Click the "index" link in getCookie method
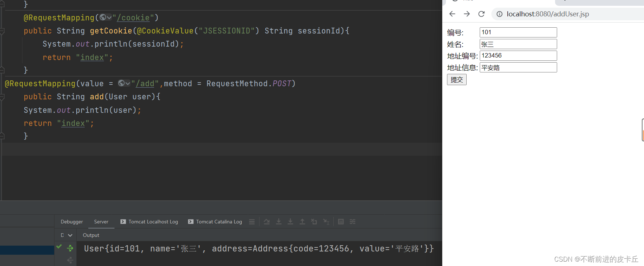Viewport: 644px width, 266px height. 92,57
